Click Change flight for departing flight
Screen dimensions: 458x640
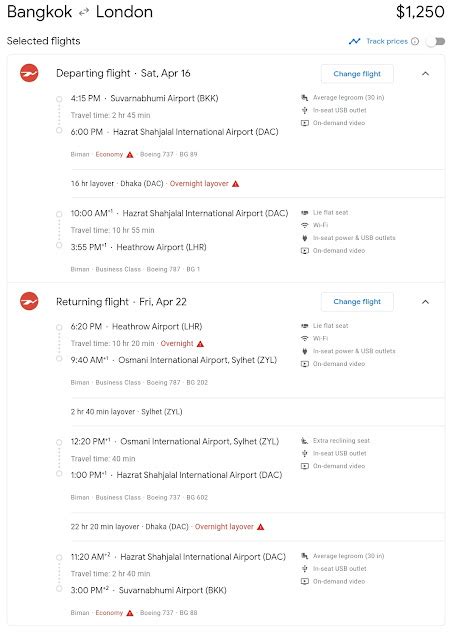tap(357, 74)
